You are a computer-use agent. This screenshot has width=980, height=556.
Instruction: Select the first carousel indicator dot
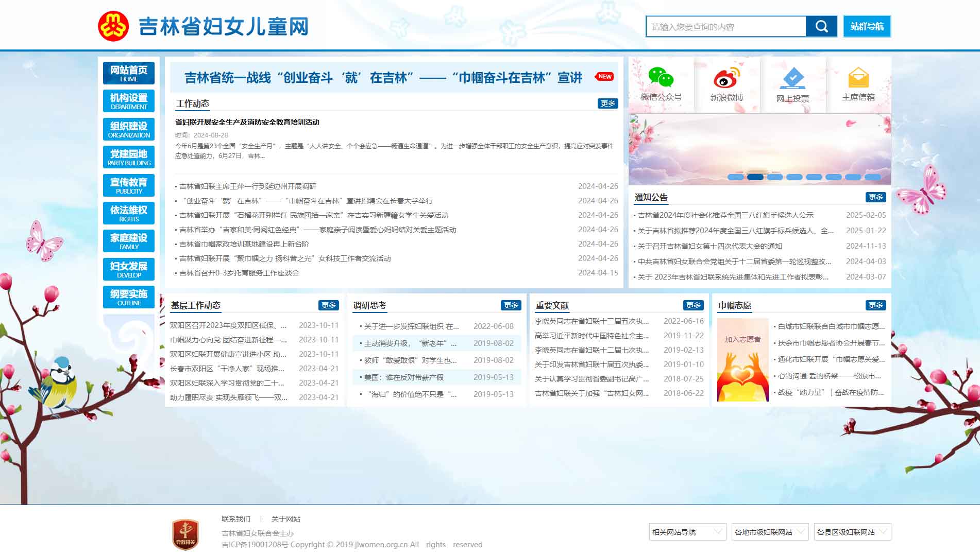pyautogui.click(x=735, y=177)
